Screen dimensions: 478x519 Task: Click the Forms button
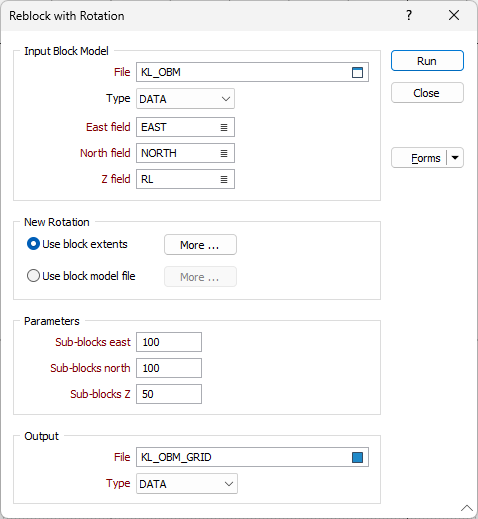[419, 158]
